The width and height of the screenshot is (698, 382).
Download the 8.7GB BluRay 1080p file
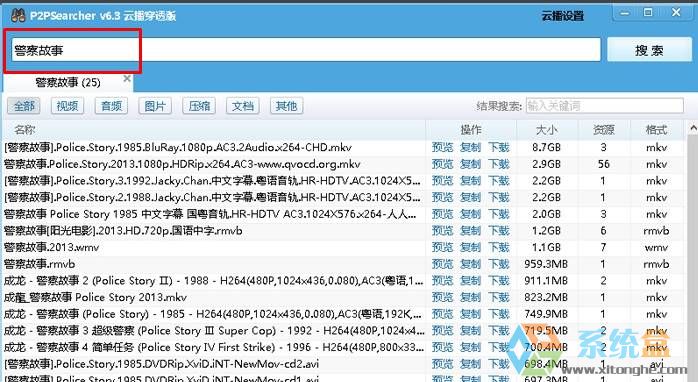tap(499, 147)
